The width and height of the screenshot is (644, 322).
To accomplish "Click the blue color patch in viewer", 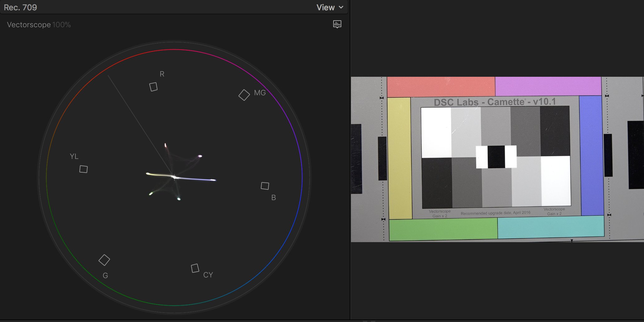I will tap(592, 155).
